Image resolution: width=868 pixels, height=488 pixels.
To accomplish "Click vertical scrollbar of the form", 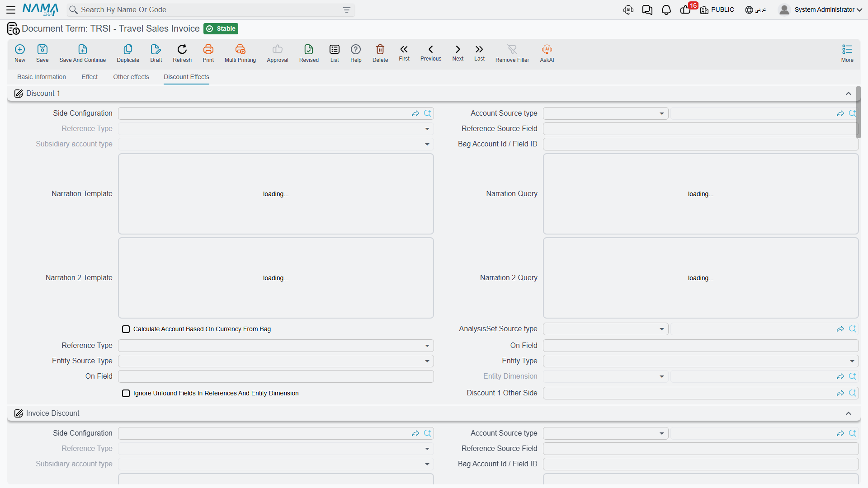I will pyautogui.click(x=858, y=113).
